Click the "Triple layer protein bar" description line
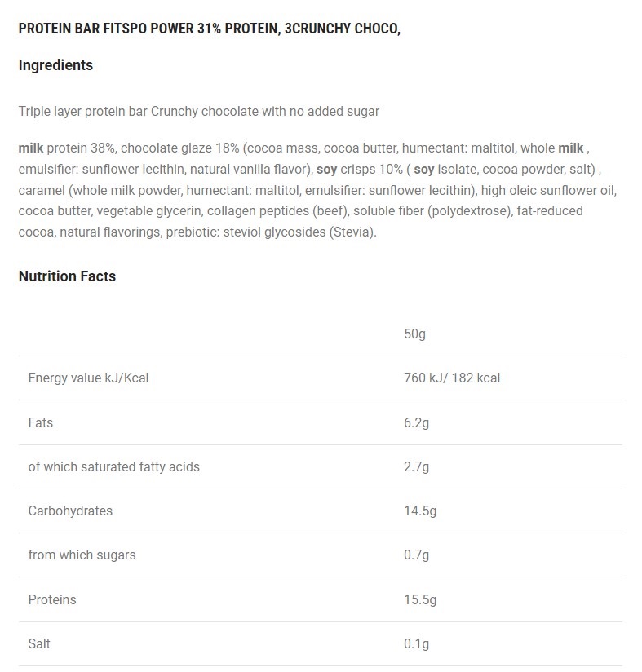This screenshot has height=672, width=642. pos(198,111)
